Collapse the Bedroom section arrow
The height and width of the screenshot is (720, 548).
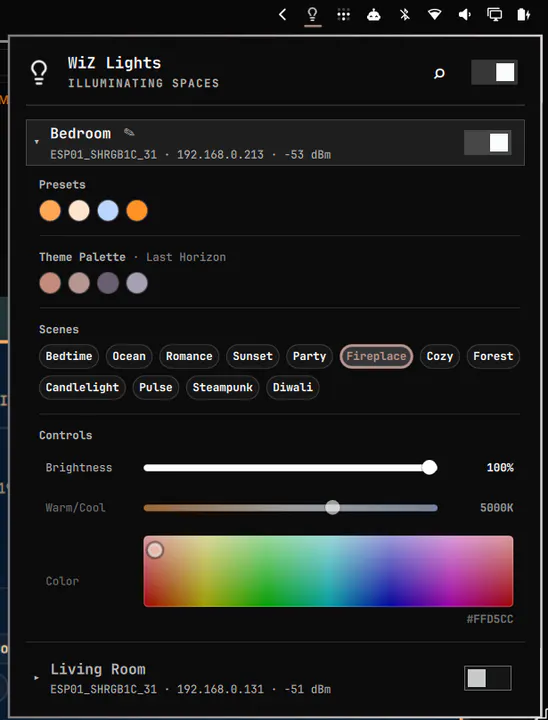click(x=37, y=142)
